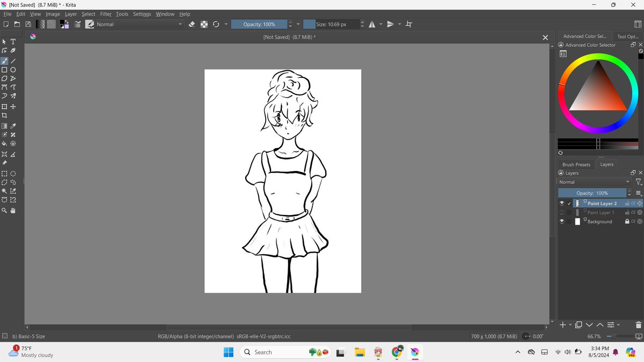Select the Text tool

[13, 42]
